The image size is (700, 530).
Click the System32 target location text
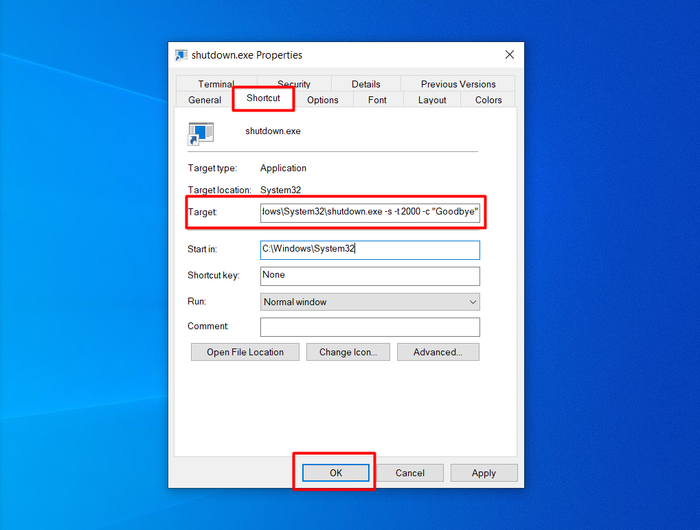(280, 190)
